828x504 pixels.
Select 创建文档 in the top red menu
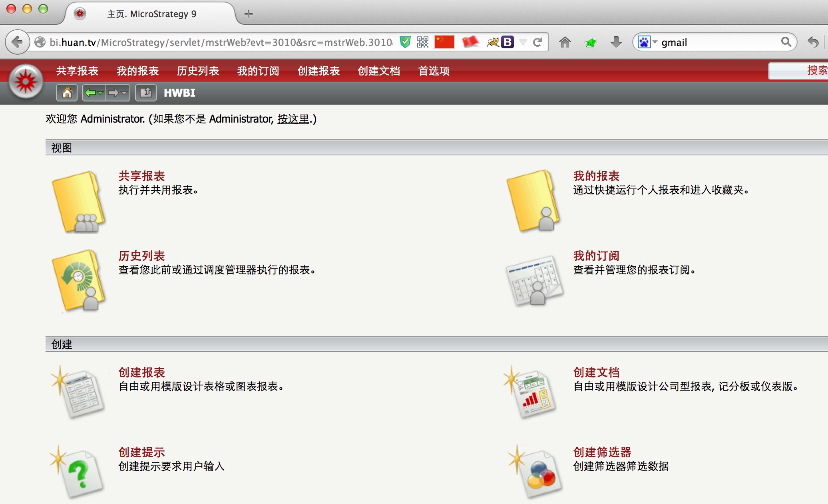click(x=379, y=71)
